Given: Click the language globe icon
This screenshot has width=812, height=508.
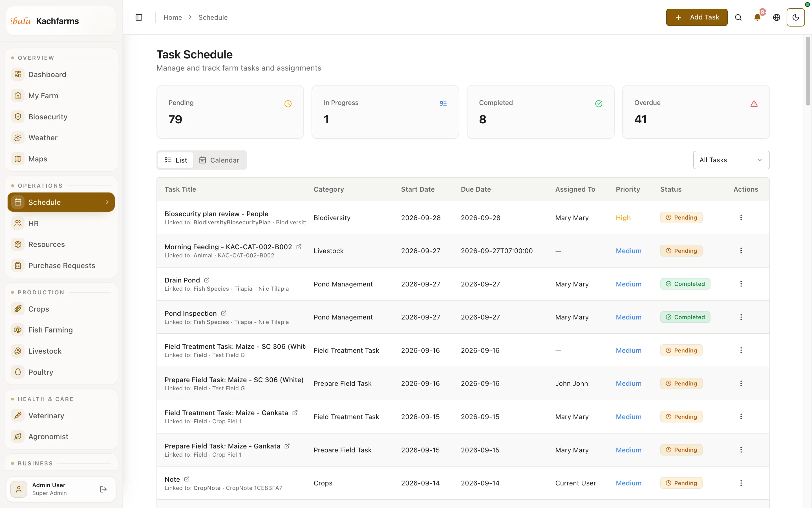Looking at the screenshot, I should coord(776,17).
